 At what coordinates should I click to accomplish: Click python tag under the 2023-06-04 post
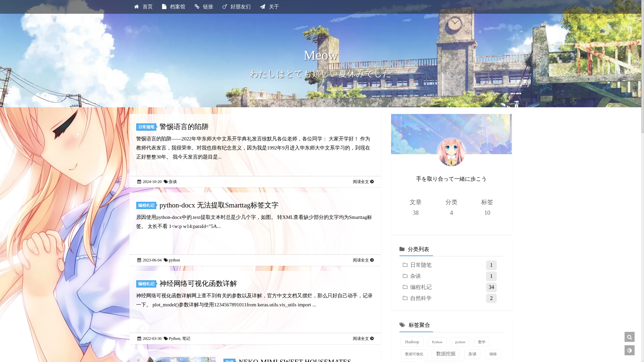[174, 260]
